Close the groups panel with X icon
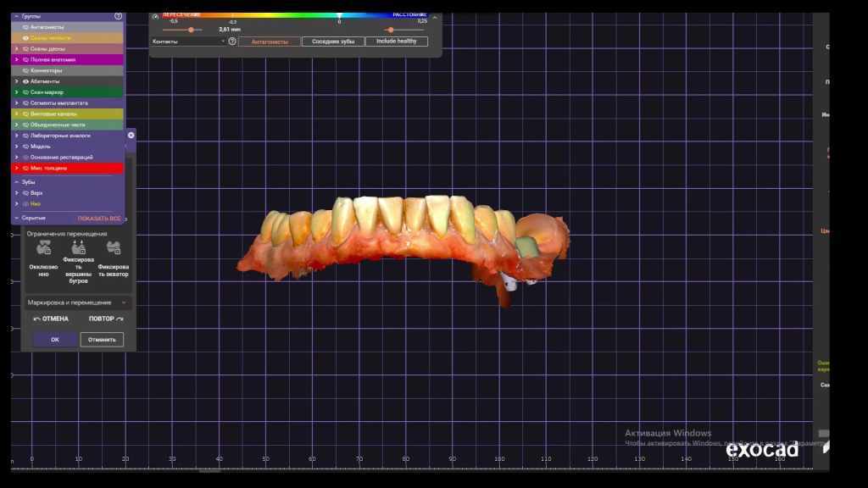The height and width of the screenshot is (488, 868). tap(131, 135)
